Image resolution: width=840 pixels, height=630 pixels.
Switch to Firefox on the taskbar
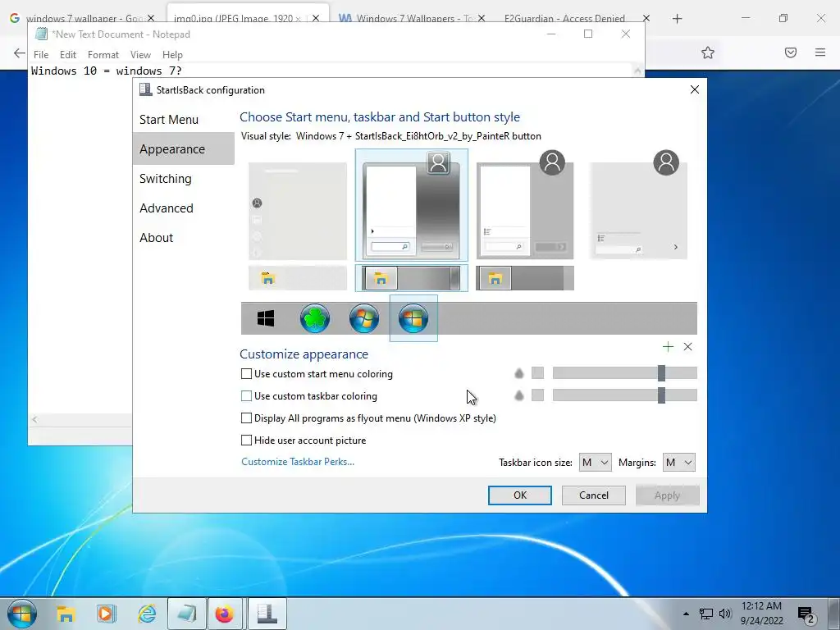pyautogui.click(x=226, y=614)
